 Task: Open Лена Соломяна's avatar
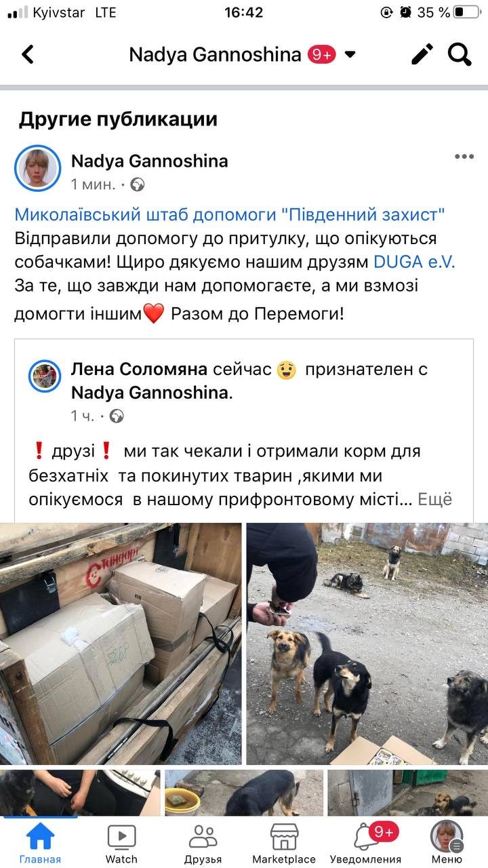(x=45, y=376)
